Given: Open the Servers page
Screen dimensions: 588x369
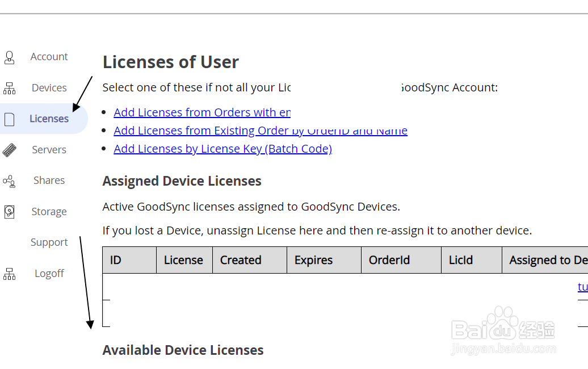Looking at the screenshot, I should pos(49,150).
